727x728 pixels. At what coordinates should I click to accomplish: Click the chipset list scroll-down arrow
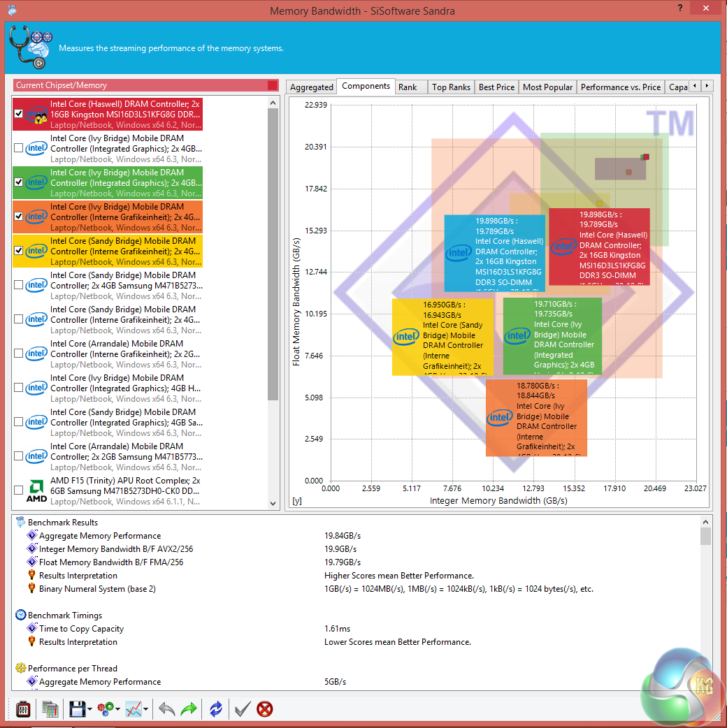273,503
